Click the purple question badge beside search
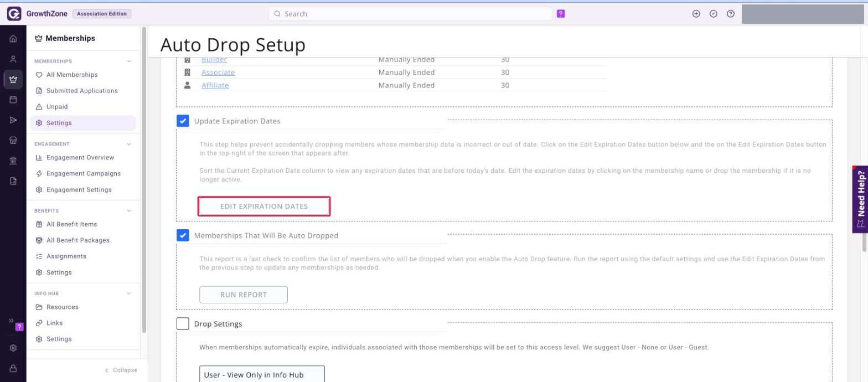This screenshot has width=868, height=382. (561, 14)
